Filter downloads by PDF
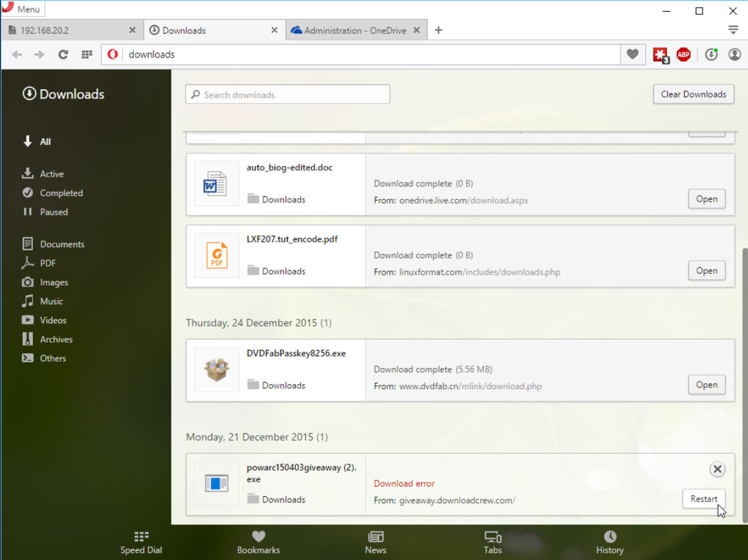 pyautogui.click(x=38, y=263)
